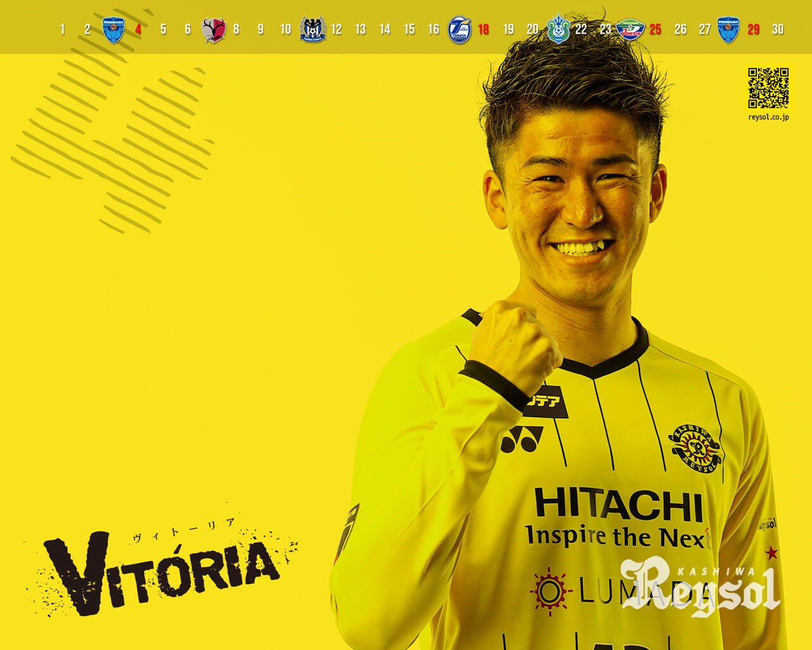
Task: Click the Yokohama FC crest near day 3
Action: (x=114, y=28)
